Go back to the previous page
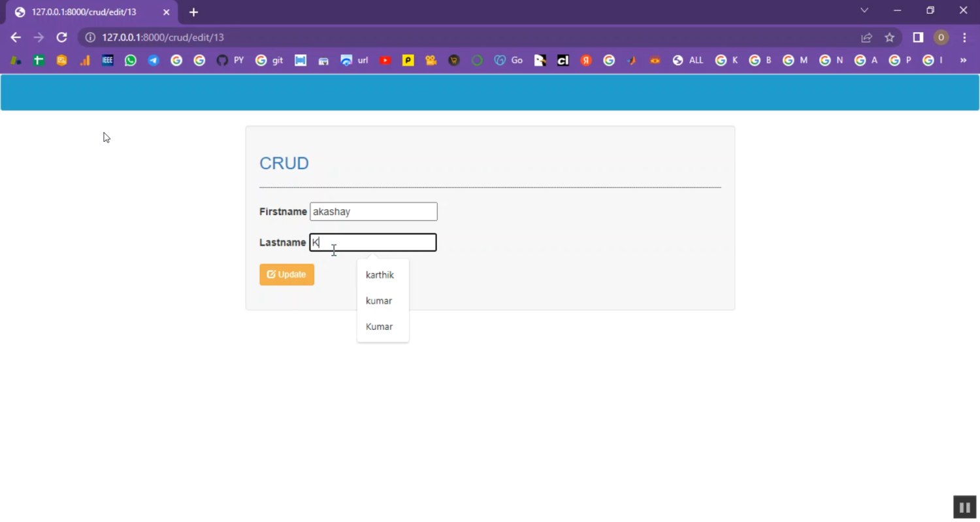 pos(16,37)
